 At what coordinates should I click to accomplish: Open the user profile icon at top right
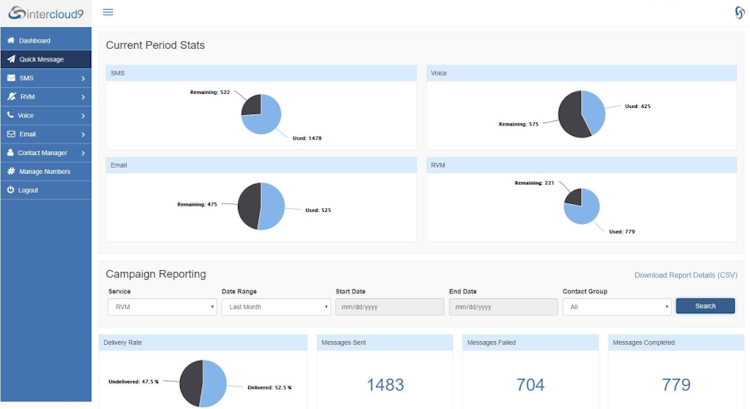point(739,12)
